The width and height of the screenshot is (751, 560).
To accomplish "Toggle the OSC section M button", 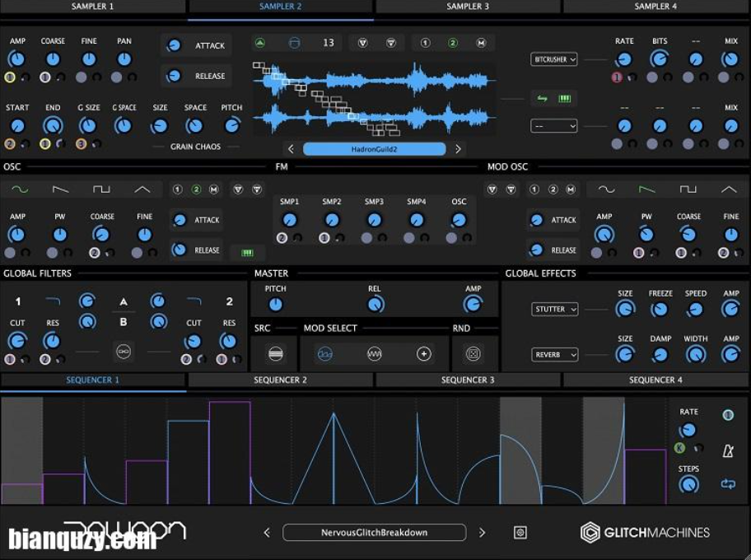I will pyautogui.click(x=214, y=189).
